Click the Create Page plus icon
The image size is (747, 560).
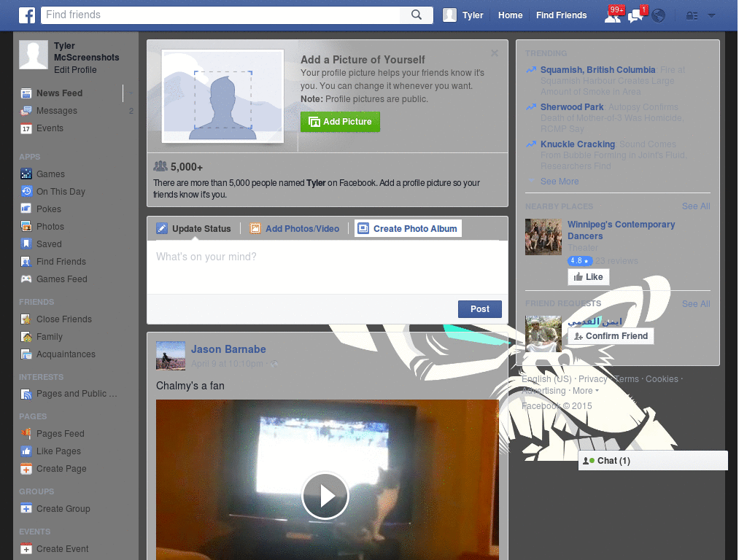(x=26, y=469)
